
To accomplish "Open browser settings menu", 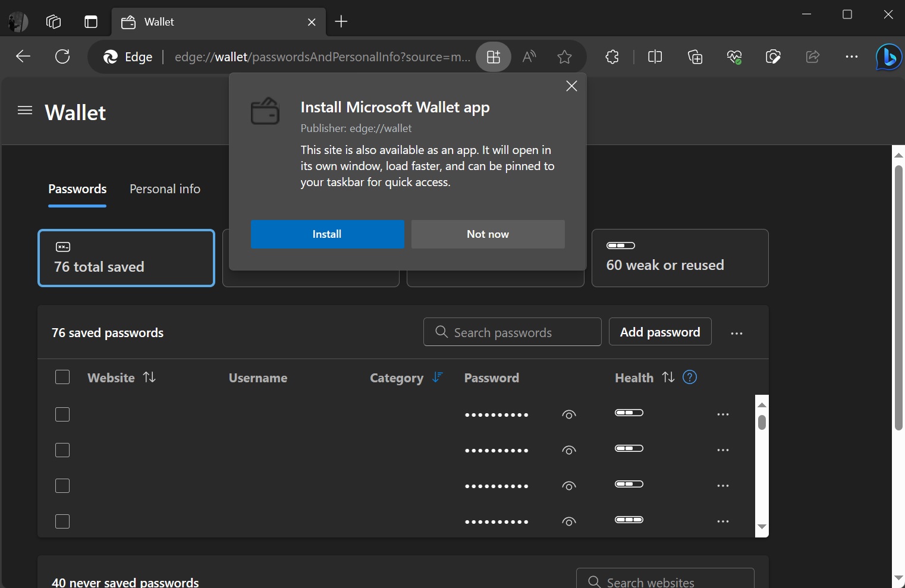I will pyautogui.click(x=851, y=57).
